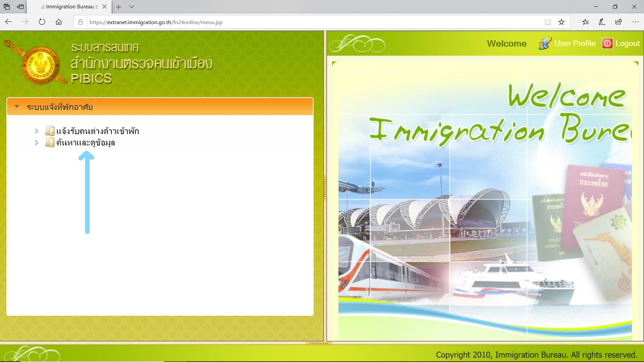Expand ค้นหาและดูข้อมูล tree node
This screenshot has width=644, height=362.
click(x=37, y=143)
